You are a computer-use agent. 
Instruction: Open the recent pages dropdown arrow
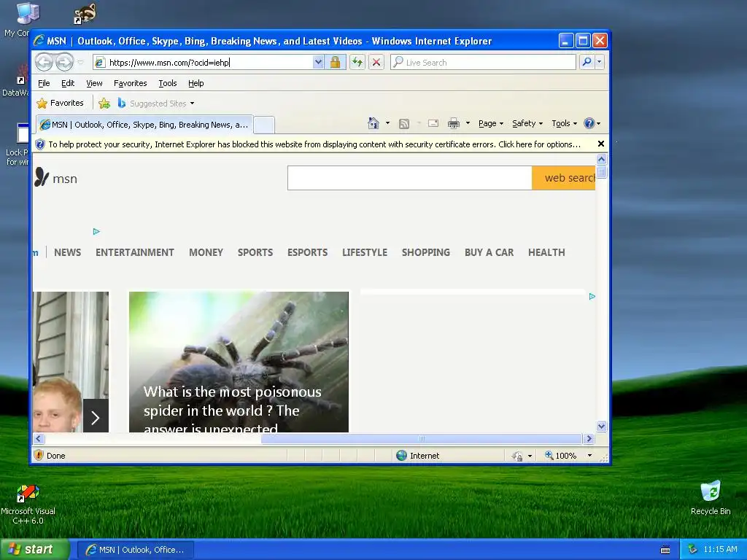(x=80, y=63)
